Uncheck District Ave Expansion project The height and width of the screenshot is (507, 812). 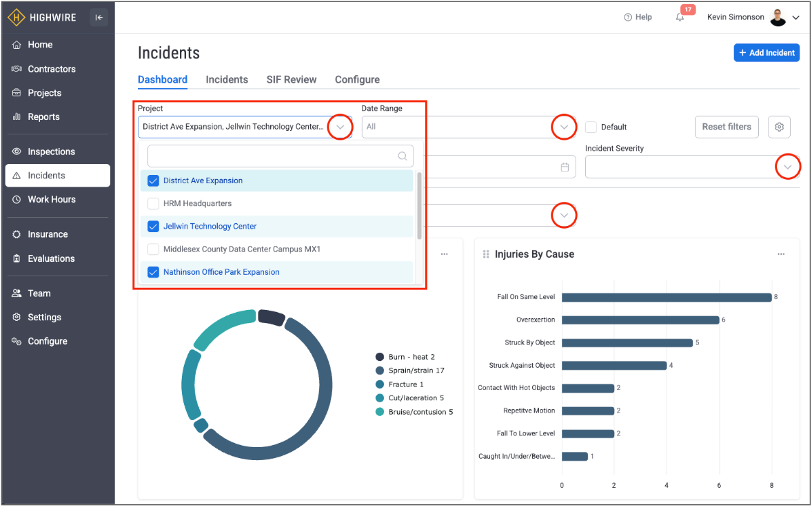pyautogui.click(x=154, y=180)
